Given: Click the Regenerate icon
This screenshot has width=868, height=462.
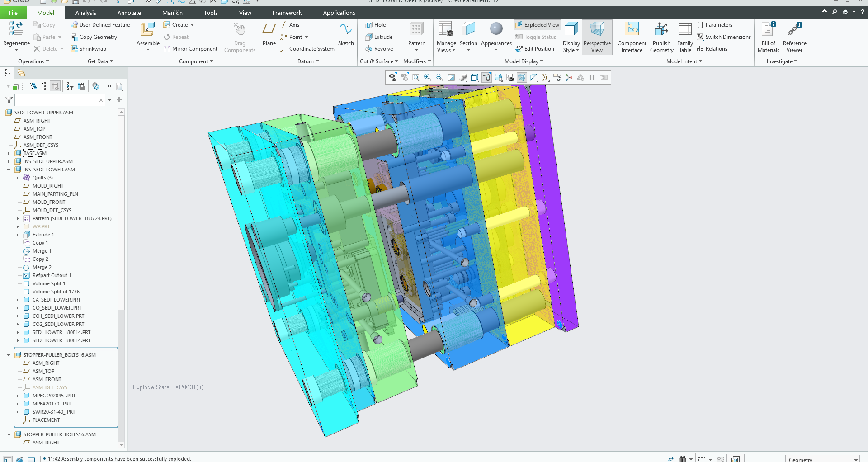Looking at the screenshot, I should pos(16,31).
